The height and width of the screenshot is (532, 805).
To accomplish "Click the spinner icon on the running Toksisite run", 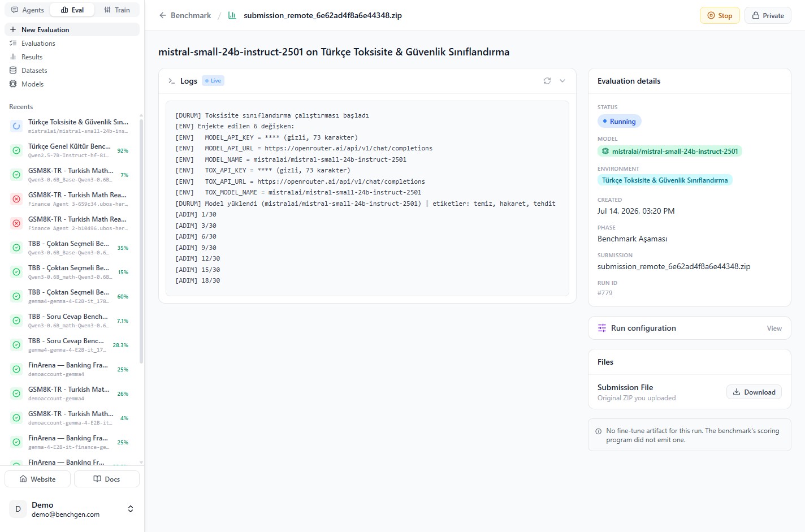I will tap(16, 126).
